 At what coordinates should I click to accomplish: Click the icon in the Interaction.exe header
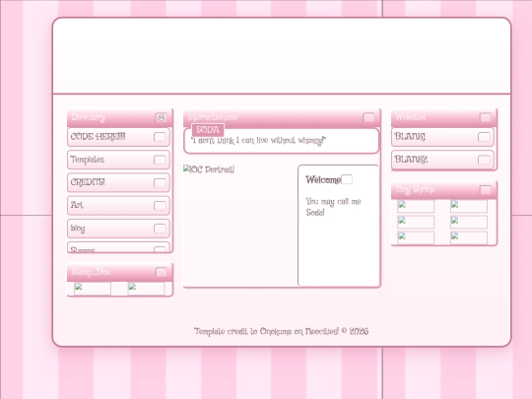pos(368,117)
